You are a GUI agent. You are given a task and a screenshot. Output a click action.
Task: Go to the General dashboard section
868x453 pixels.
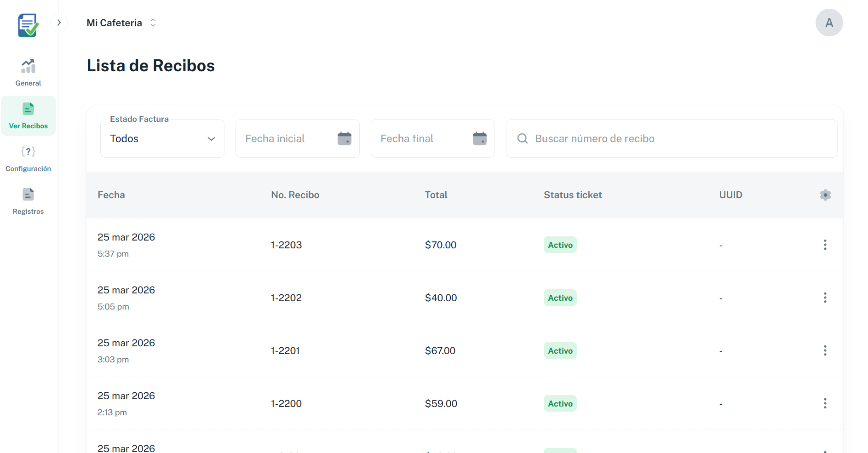tap(28, 73)
